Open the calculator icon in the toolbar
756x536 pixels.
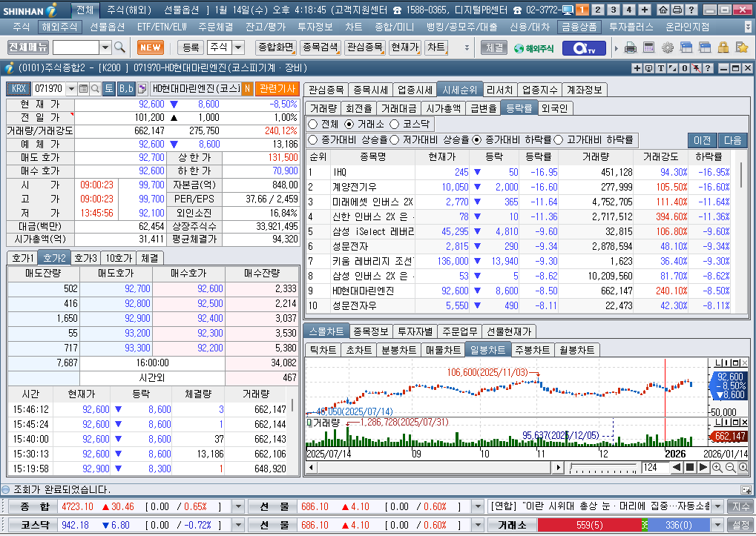(649, 47)
